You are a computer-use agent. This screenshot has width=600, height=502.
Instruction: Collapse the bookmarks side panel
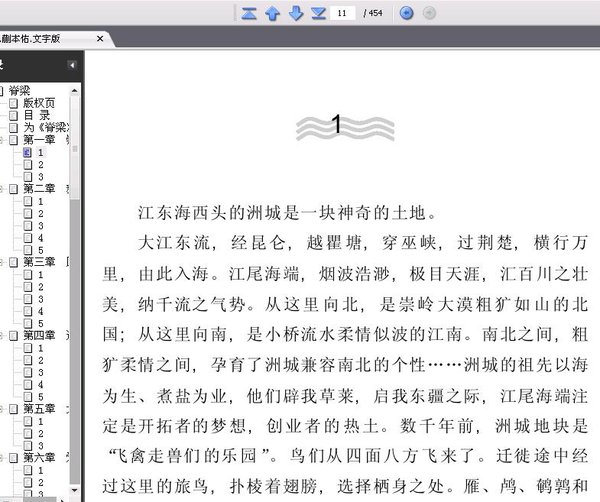coord(72,65)
